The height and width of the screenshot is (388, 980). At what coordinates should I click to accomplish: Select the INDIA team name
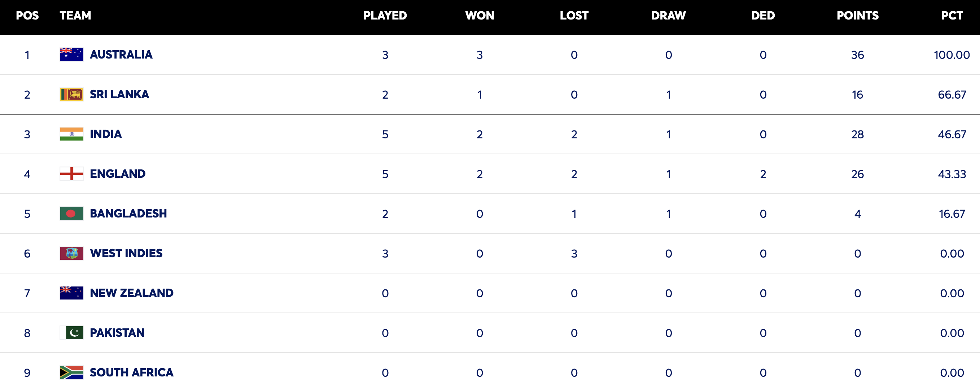click(x=106, y=134)
